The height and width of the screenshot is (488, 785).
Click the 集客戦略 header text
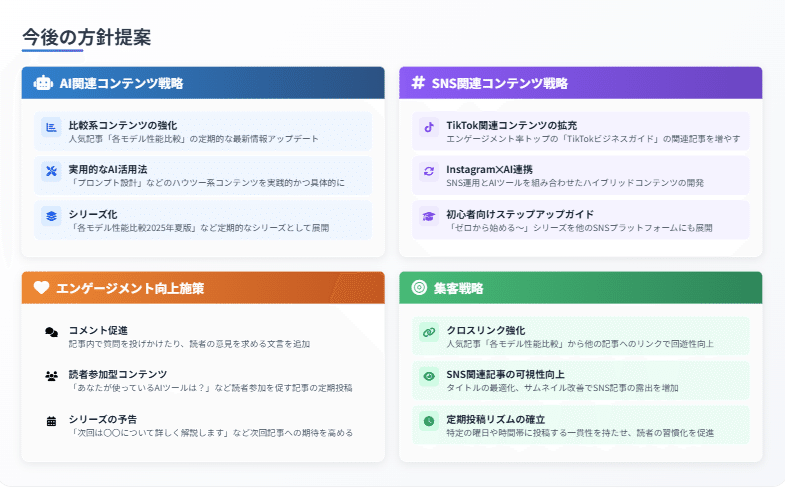pos(459,288)
